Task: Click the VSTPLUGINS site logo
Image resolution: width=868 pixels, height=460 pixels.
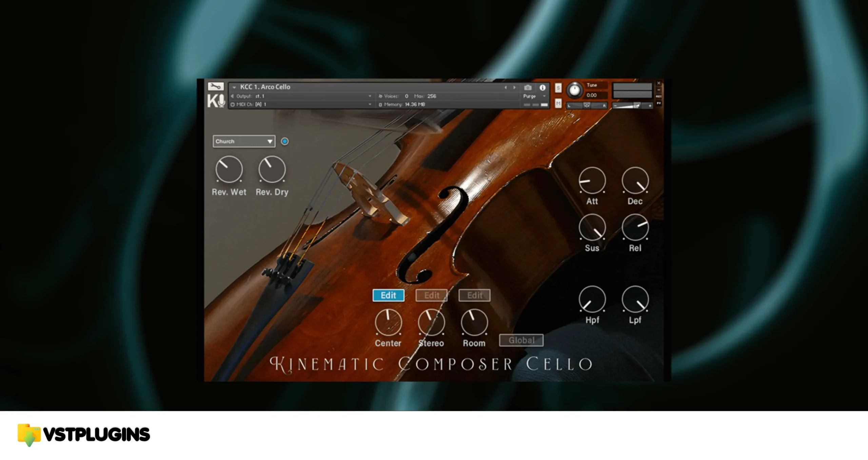Action: (x=83, y=435)
